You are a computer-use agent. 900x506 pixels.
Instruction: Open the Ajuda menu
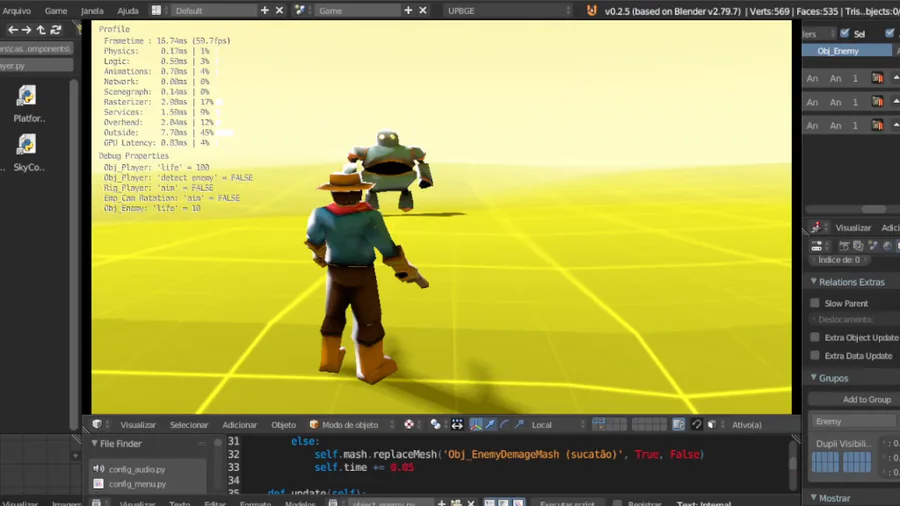pos(127,10)
